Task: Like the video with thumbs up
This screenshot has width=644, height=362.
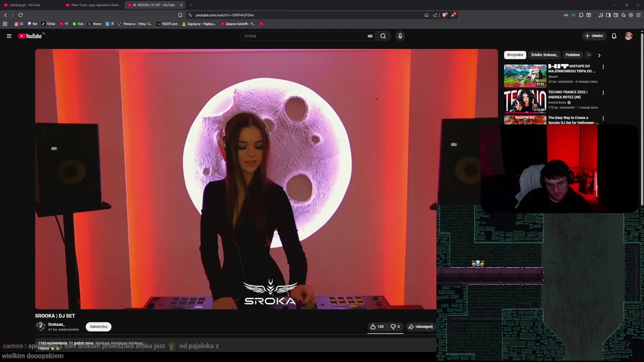Action: [377, 326]
